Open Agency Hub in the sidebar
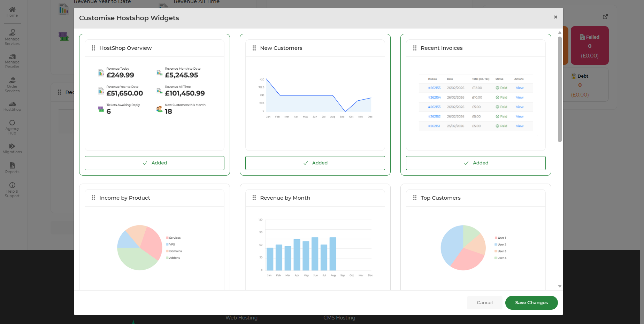 click(12, 127)
